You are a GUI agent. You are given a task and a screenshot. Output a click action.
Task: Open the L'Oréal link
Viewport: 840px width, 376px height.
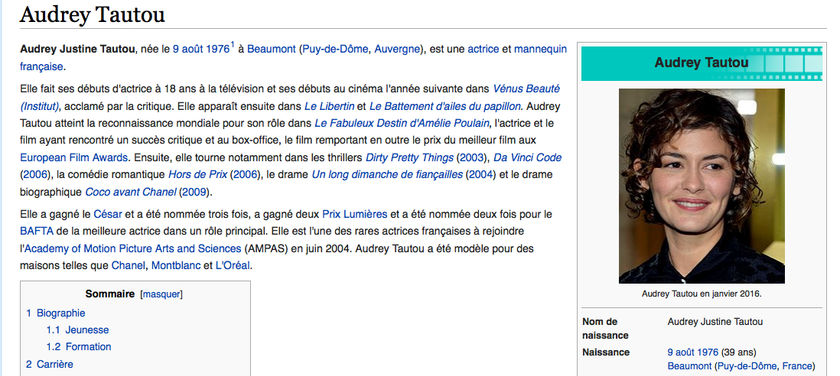tap(232, 266)
